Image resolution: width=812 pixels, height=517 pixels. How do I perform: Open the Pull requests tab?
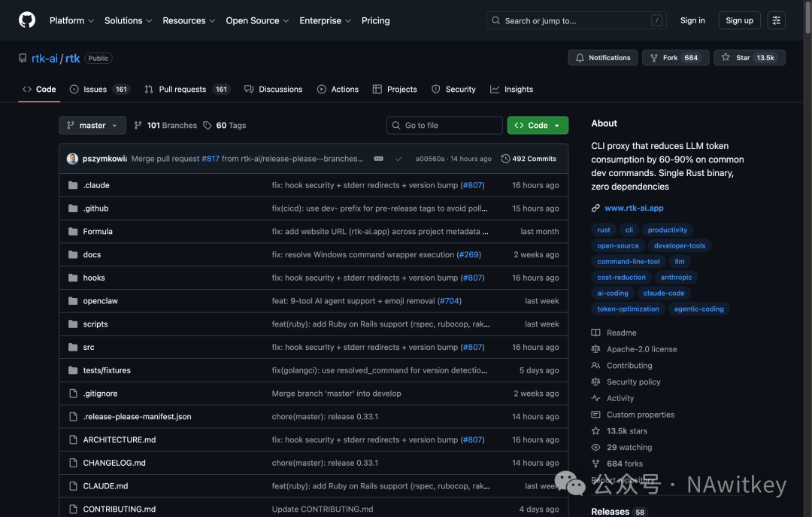pos(187,90)
